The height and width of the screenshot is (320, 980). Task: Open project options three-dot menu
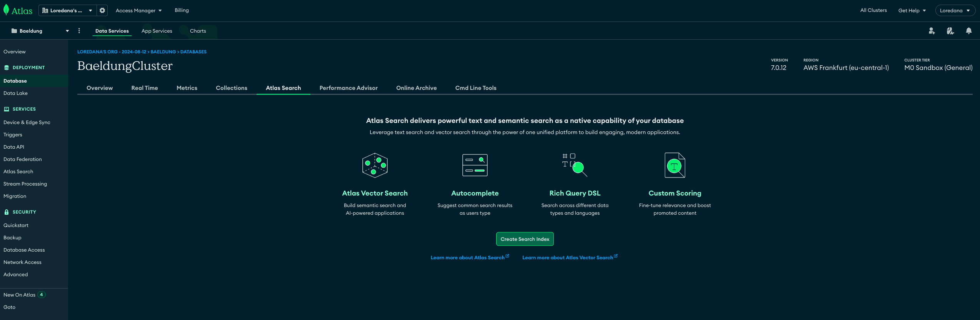[79, 31]
